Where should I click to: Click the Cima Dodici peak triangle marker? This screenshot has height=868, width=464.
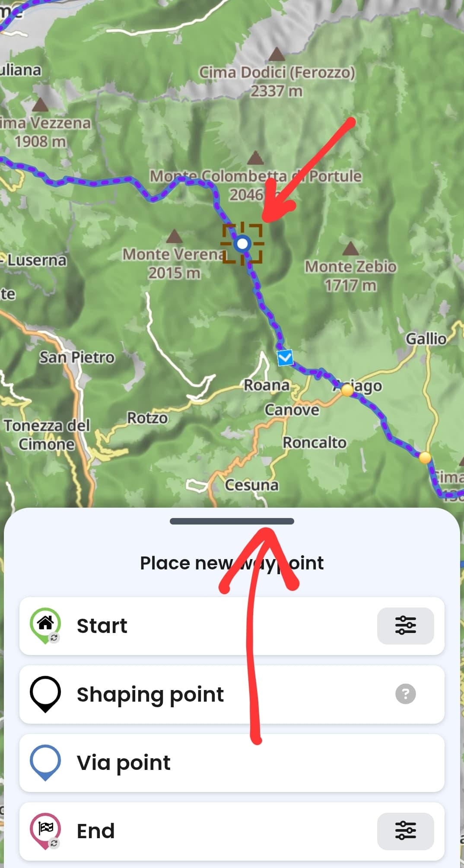pyautogui.click(x=276, y=54)
